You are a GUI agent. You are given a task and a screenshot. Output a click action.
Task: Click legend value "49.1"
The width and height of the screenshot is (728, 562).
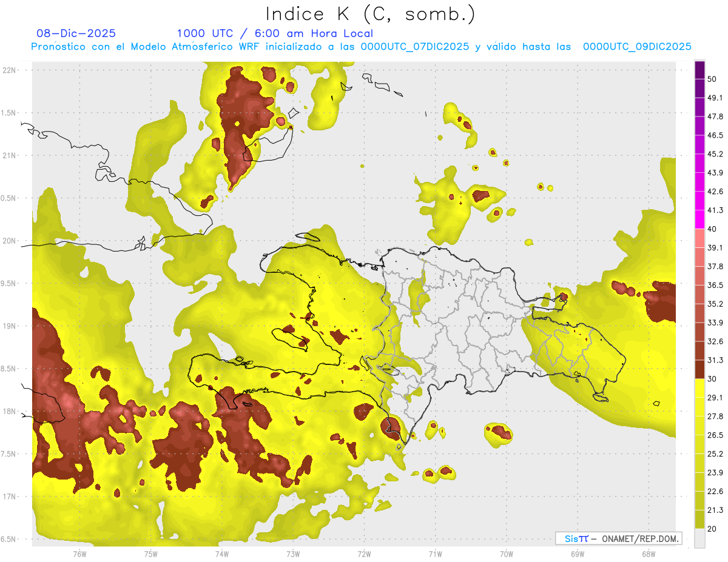pyautogui.click(x=715, y=98)
